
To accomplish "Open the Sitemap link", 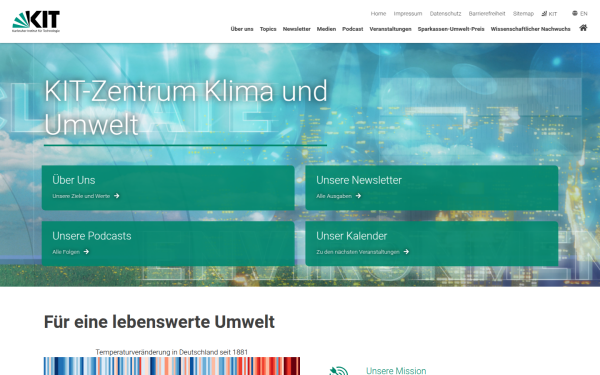I will (x=523, y=13).
